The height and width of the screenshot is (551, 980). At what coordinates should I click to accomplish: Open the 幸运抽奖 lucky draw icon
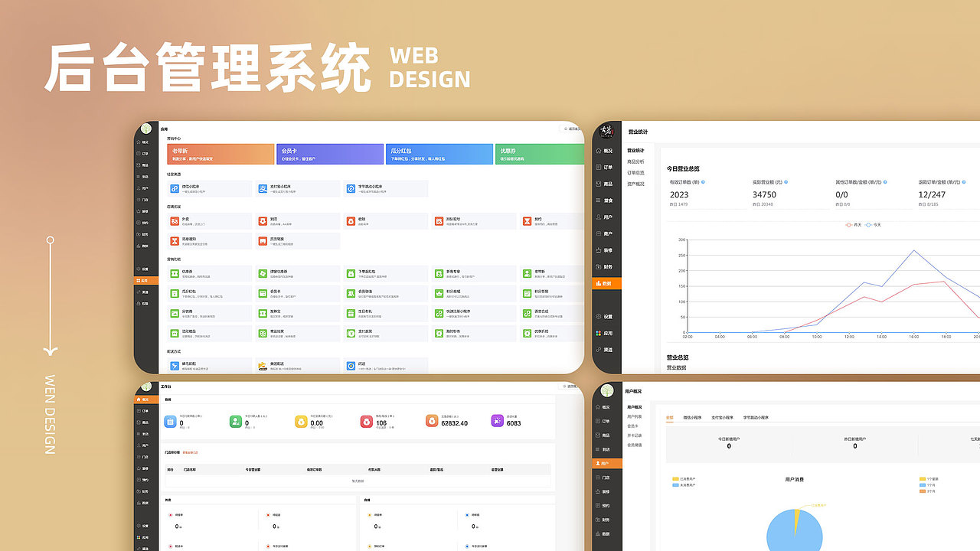tap(263, 334)
